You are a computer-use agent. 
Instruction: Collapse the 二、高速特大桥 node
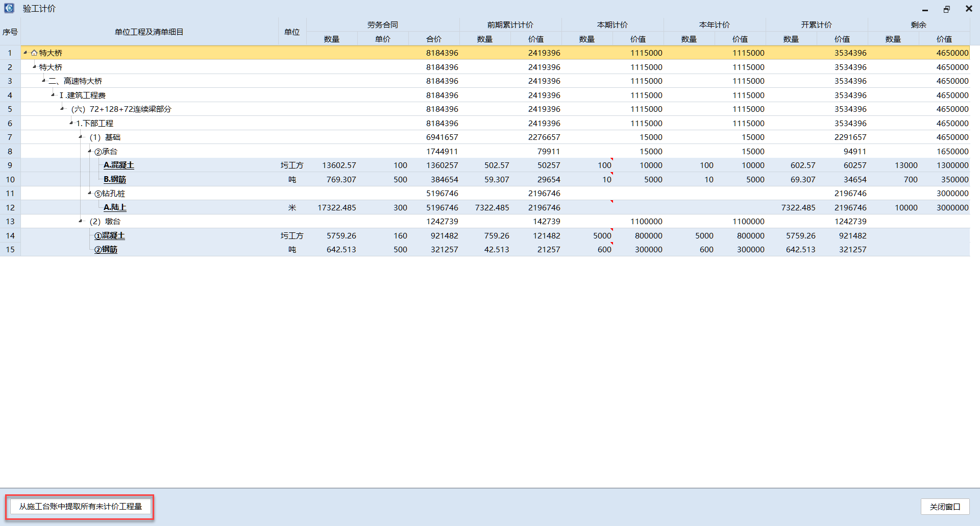[44, 81]
